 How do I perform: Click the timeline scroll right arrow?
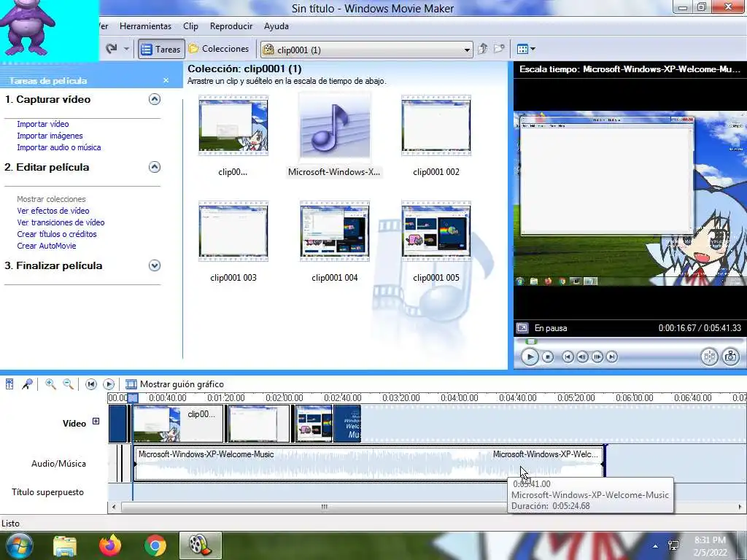[x=740, y=507]
